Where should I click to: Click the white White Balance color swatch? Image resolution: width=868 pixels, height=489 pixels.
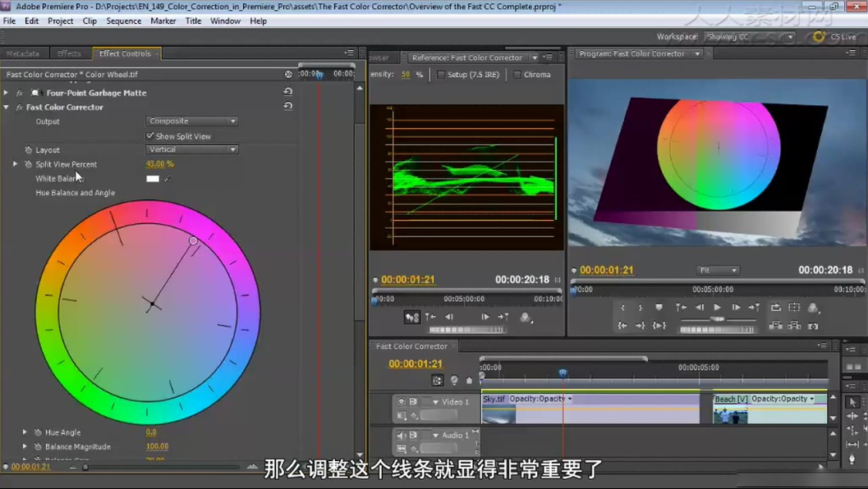(x=152, y=179)
